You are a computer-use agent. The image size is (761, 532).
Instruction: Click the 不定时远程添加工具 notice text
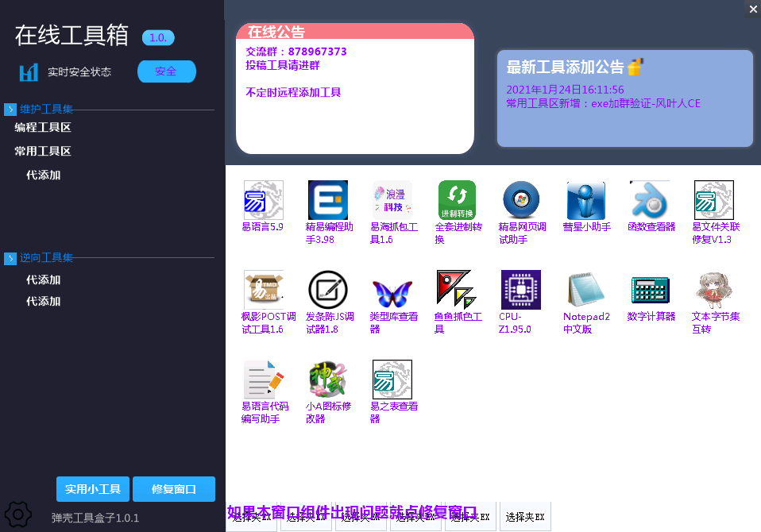point(293,92)
